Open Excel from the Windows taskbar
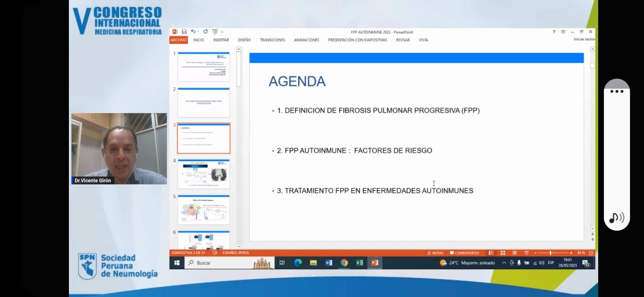This screenshot has width=644, height=297. click(x=359, y=263)
